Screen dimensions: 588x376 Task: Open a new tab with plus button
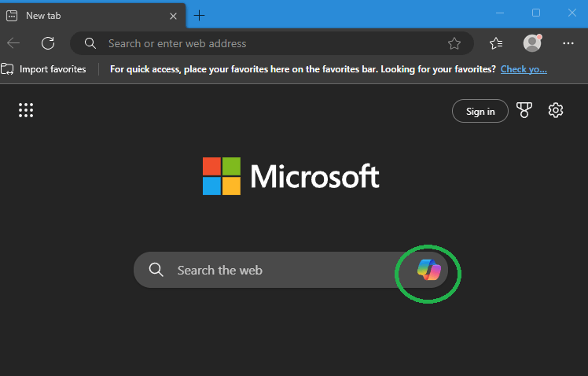click(x=199, y=16)
